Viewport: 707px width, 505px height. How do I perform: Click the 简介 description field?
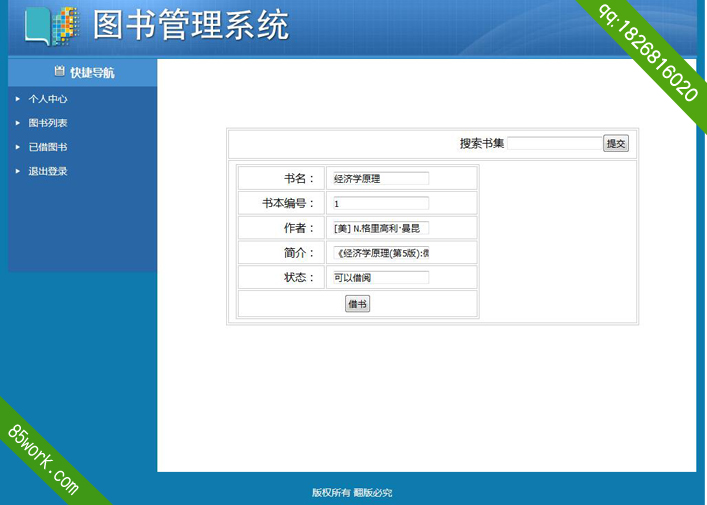tap(381, 253)
